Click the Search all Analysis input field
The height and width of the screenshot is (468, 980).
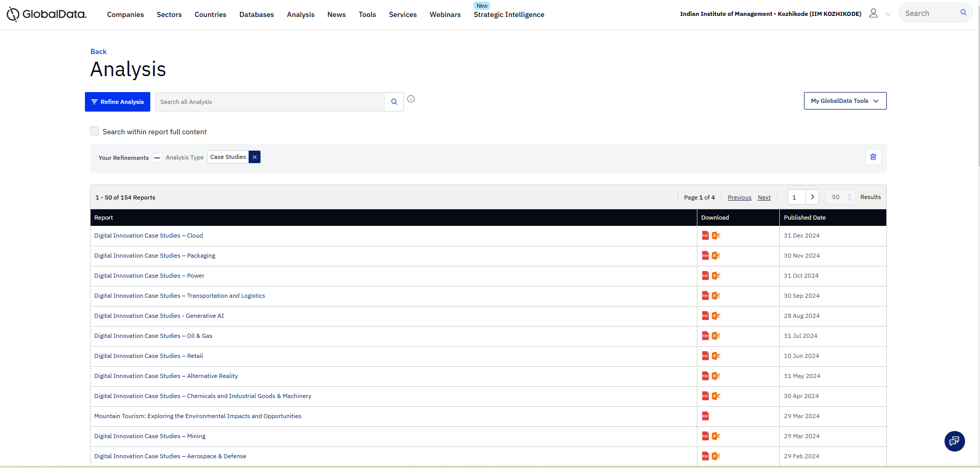270,102
